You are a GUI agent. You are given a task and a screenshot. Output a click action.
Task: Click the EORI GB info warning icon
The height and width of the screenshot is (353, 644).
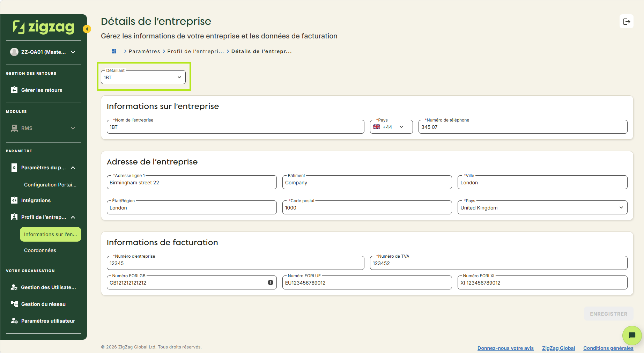click(271, 282)
